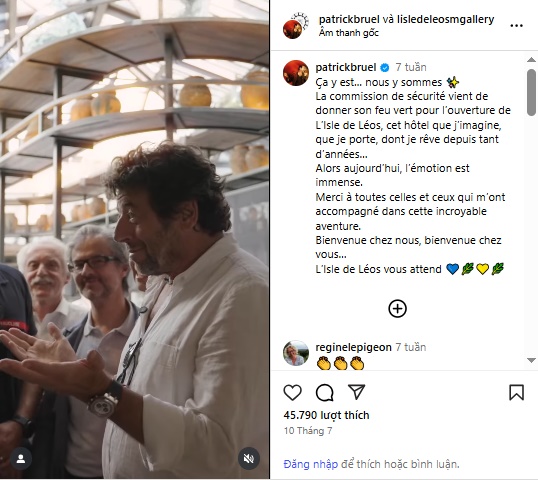Click the comments scrollbar down arrow
538x480 pixels.
(x=531, y=360)
